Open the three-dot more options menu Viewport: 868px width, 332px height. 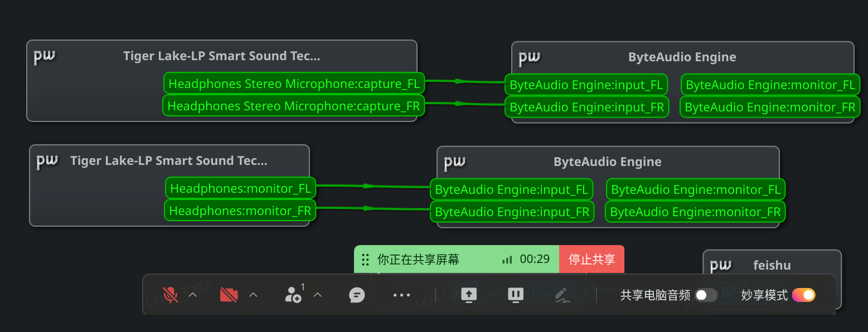[x=401, y=295]
